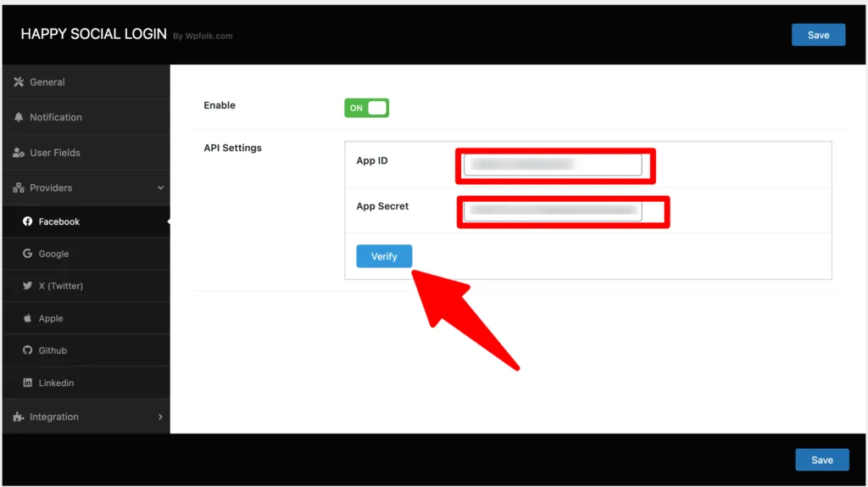Expand the Integration submenu arrow
Viewport: 868px width, 487px height.
point(160,417)
